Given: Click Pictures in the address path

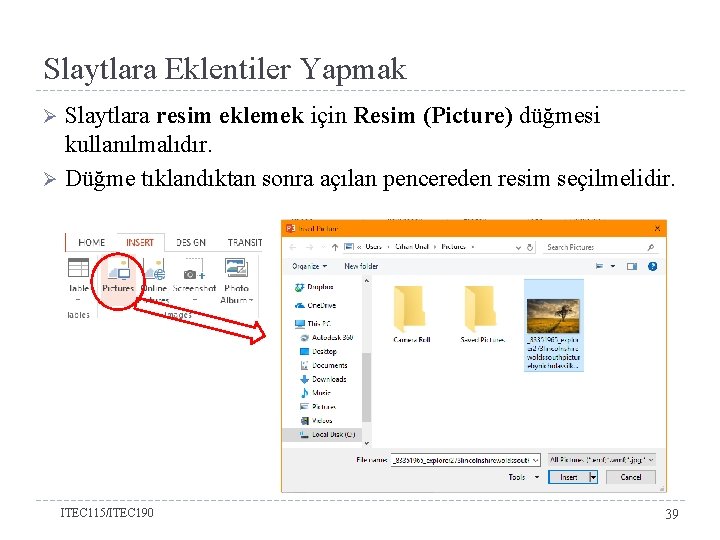Looking at the screenshot, I should pyautogui.click(x=453, y=247).
